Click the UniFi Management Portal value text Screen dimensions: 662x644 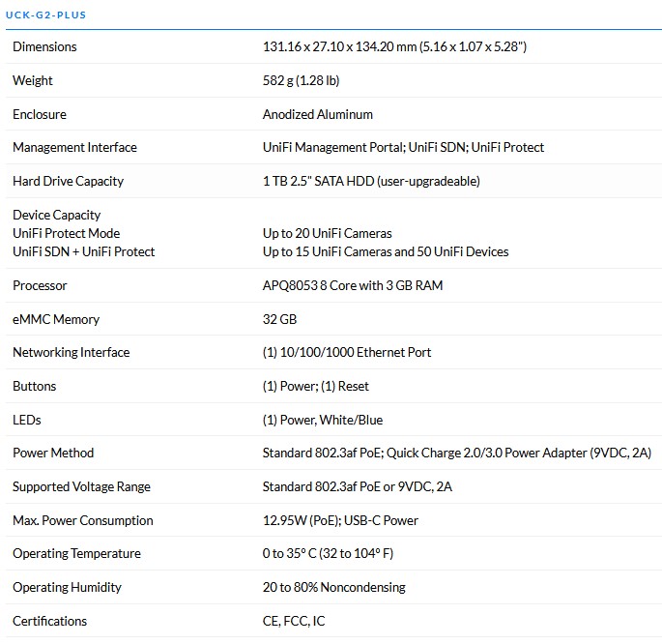point(403,147)
